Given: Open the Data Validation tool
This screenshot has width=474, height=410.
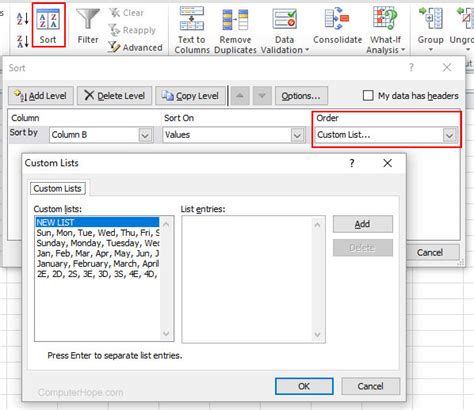Looking at the screenshot, I should 284,30.
